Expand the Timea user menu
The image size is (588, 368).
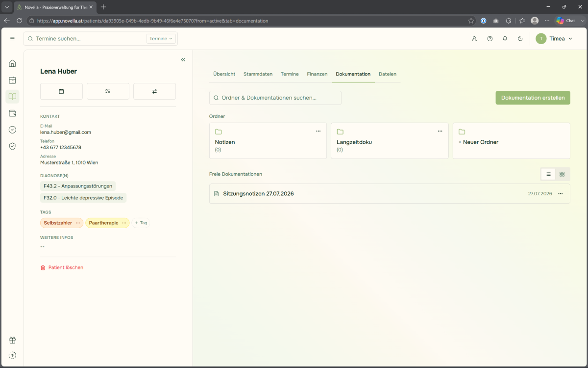[x=554, y=39]
